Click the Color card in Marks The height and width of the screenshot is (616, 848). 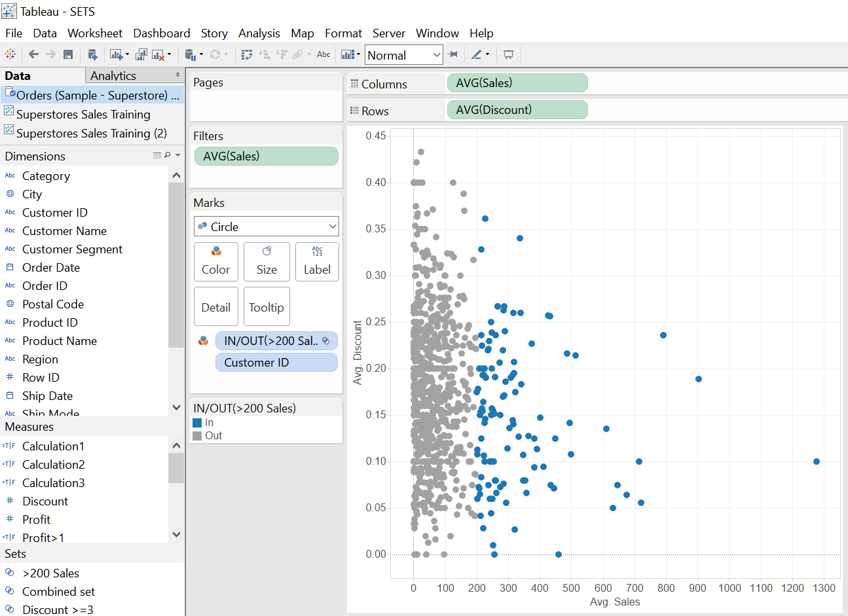click(216, 262)
